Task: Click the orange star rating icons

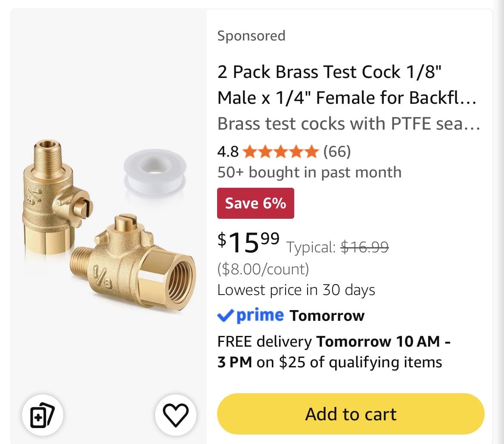Action: coord(280,152)
